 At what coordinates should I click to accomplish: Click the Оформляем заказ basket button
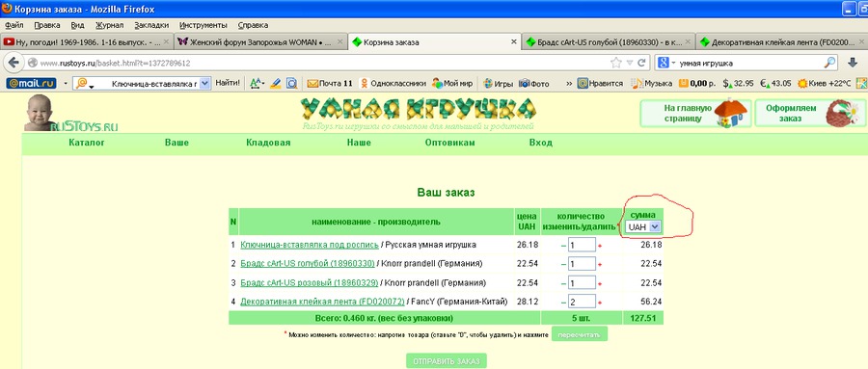coord(811,114)
